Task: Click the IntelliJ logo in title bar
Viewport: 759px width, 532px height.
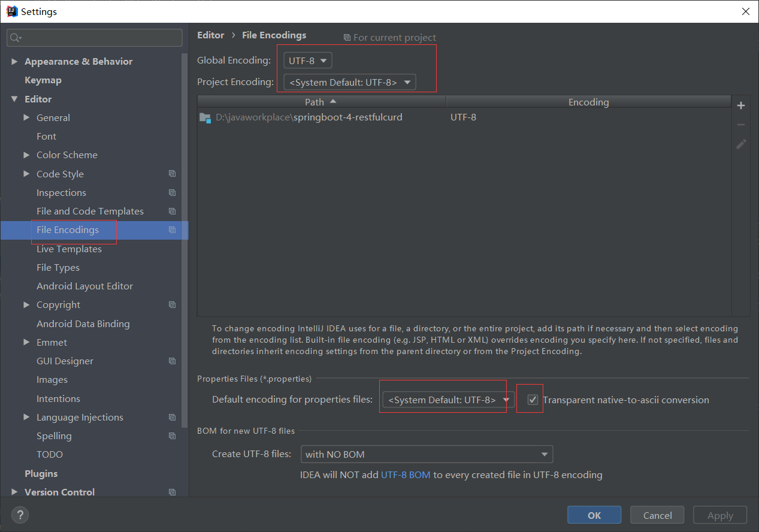Action: pyautogui.click(x=11, y=11)
